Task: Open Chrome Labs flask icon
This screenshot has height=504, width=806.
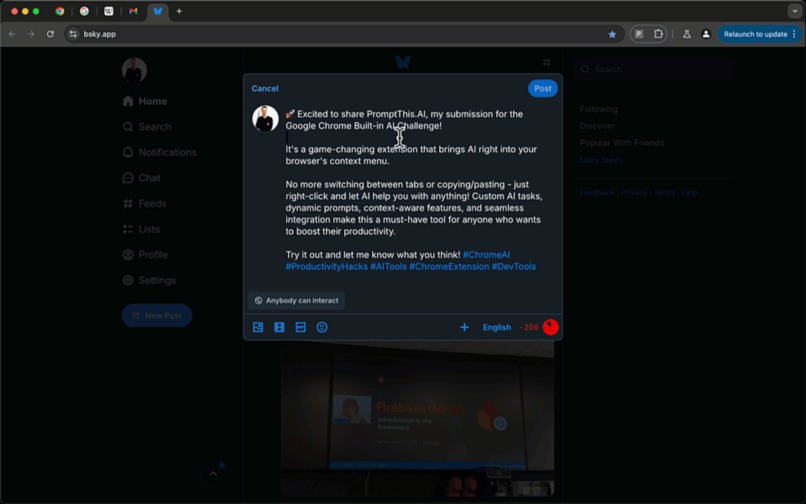Action: coord(686,34)
